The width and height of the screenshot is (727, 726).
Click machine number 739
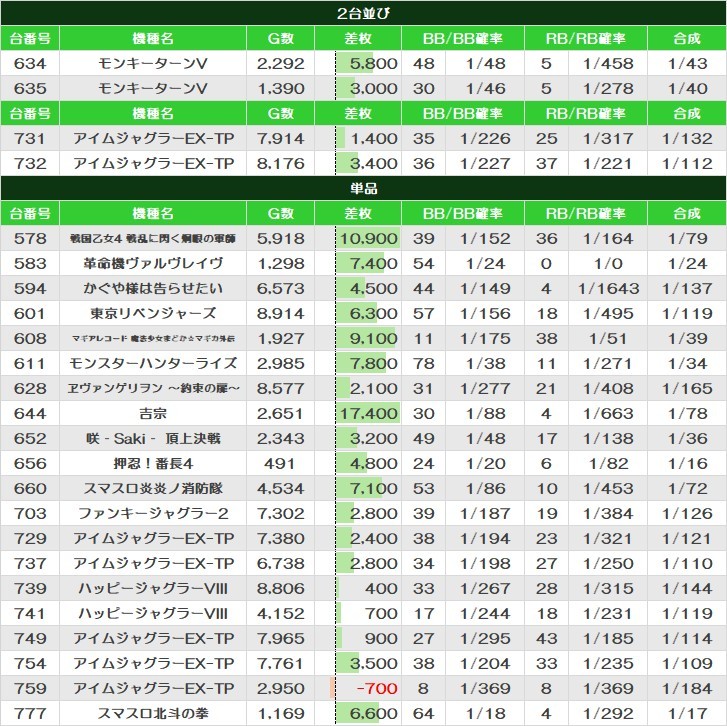30,589
